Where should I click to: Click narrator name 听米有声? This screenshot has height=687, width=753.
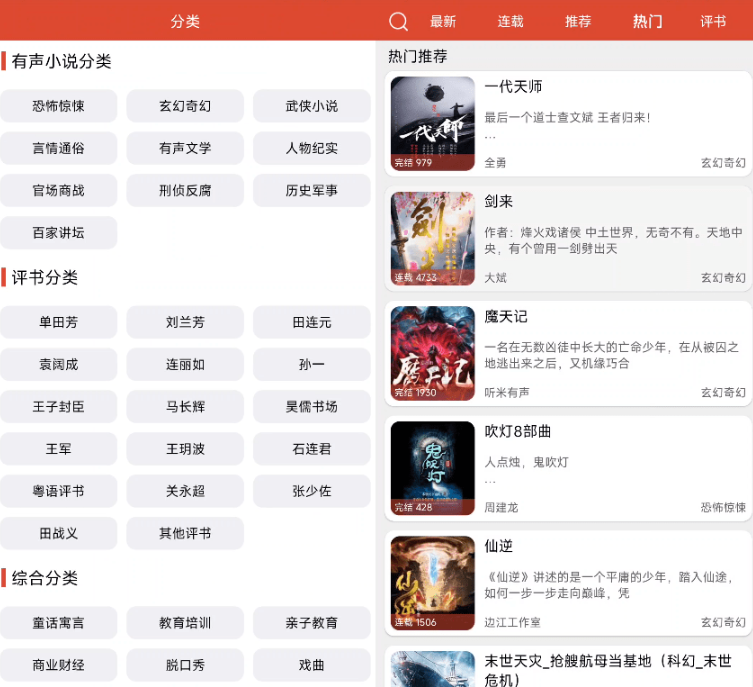[507, 392]
